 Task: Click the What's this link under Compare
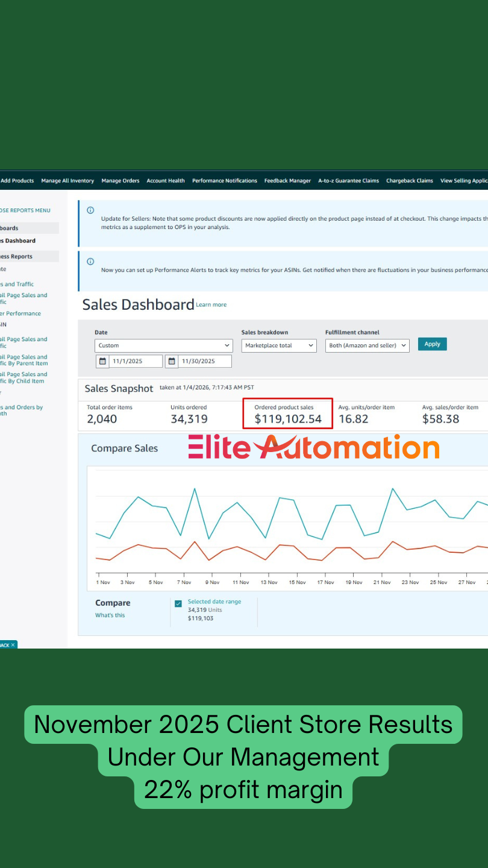pyautogui.click(x=110, y=615)
